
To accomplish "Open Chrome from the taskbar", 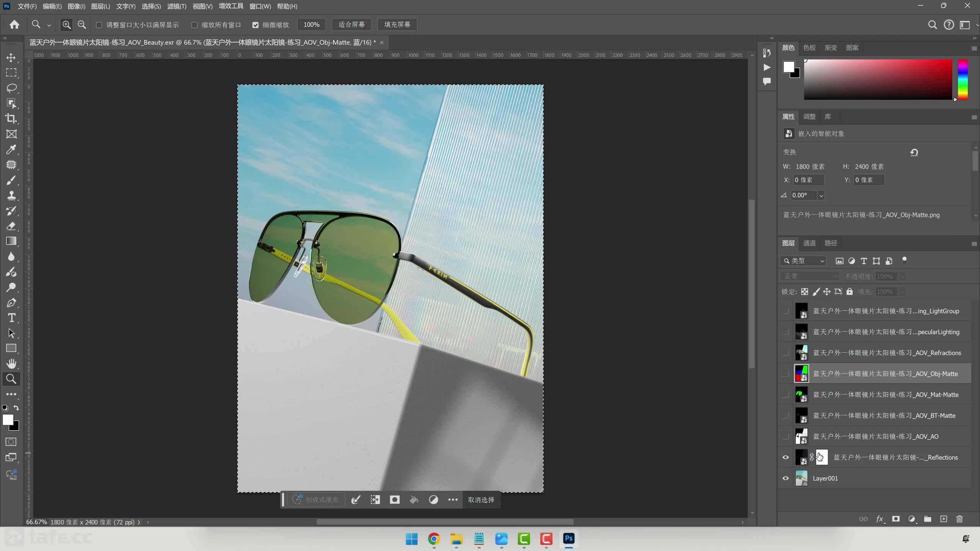I will pos(434,539).
